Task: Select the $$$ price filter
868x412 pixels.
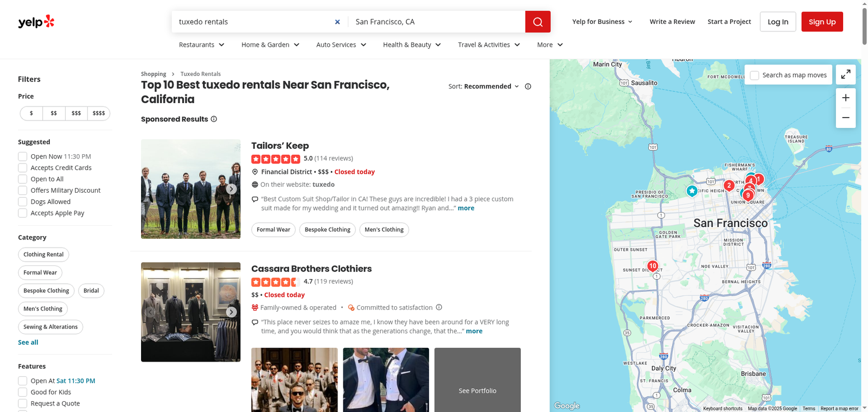Action: pos(76,113)
